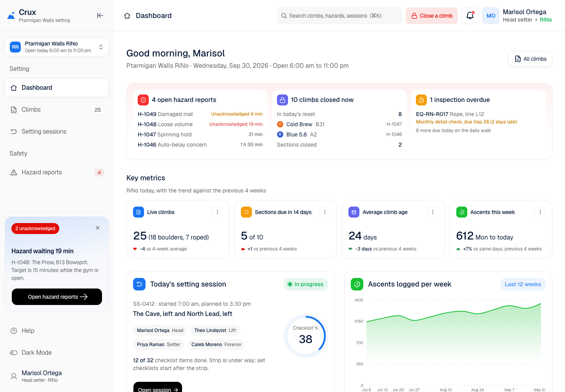The height and width of the screenshot is (392, 565).
Task: Click the purple lock icon for closed climbs
Action: click(x=282, y=100)
